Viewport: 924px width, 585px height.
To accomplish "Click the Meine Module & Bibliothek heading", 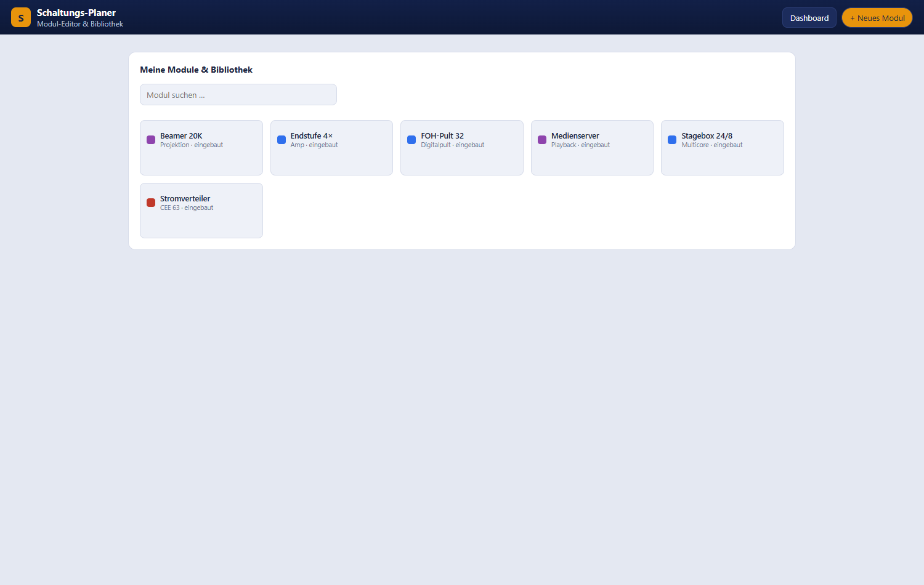I will [x=196, y=70].
